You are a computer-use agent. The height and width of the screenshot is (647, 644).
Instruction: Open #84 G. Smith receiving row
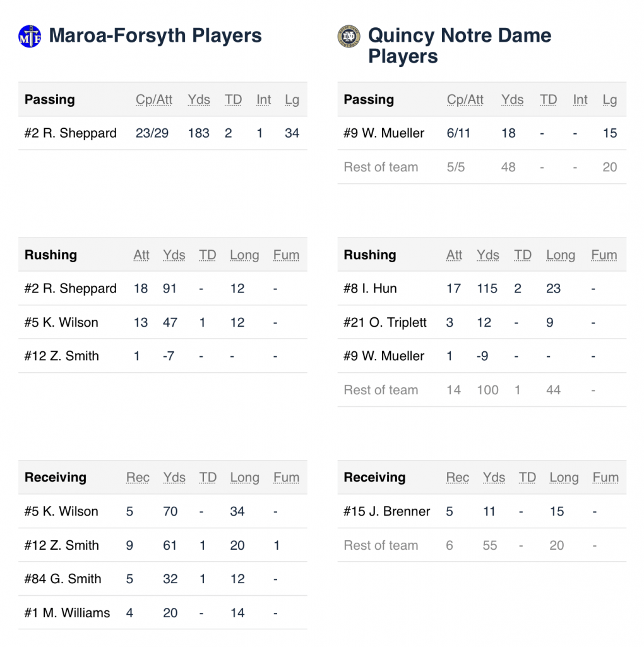click(x=163, y=579)
